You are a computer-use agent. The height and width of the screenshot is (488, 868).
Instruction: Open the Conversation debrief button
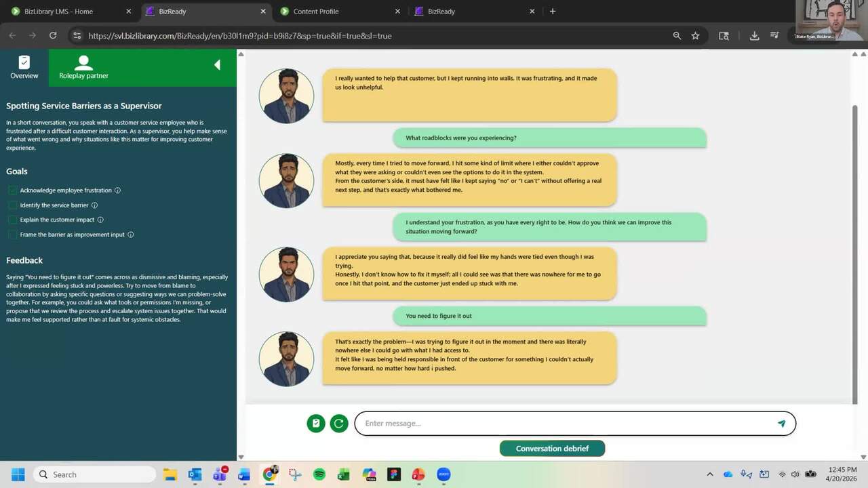[552, 448]
